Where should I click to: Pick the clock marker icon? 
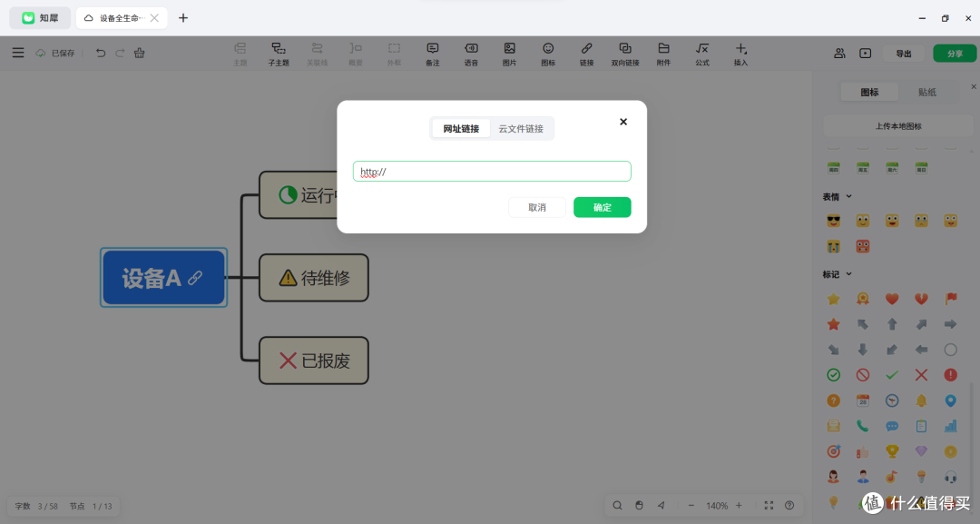point(892,400)
